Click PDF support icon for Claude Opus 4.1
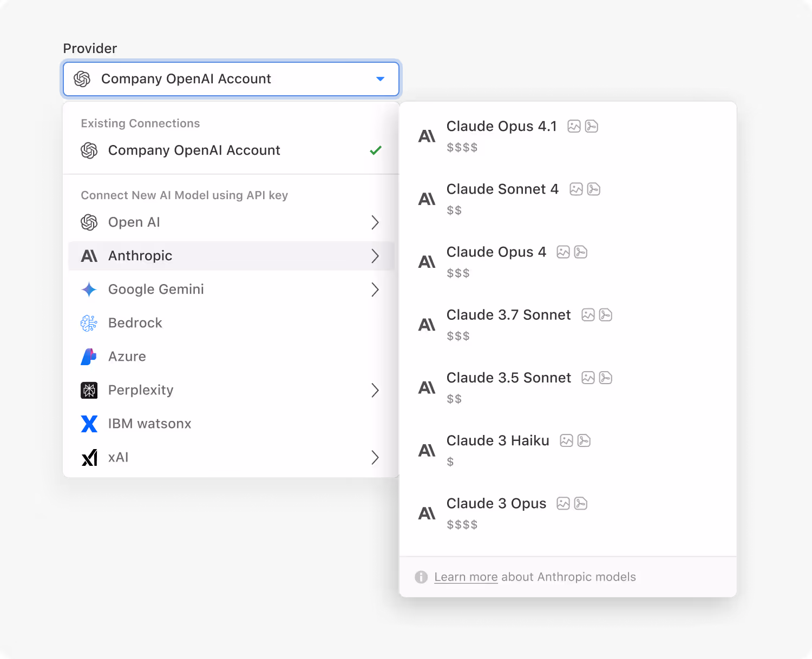Viewport: 812px width, 659px height. [591, 127]
